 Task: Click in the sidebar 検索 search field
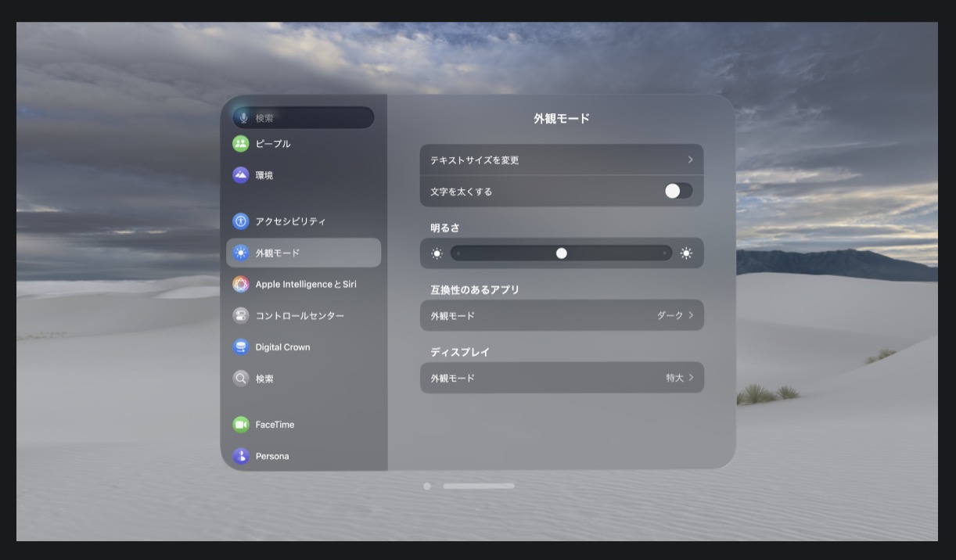(304, 118)
